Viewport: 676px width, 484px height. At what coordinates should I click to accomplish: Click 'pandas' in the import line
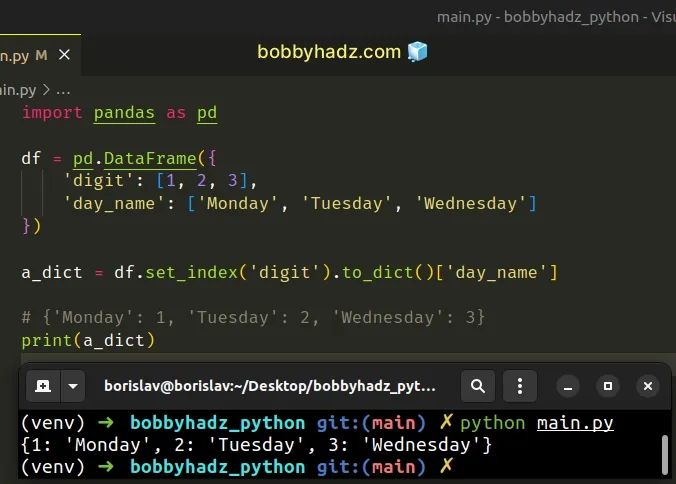click(124, 113)
